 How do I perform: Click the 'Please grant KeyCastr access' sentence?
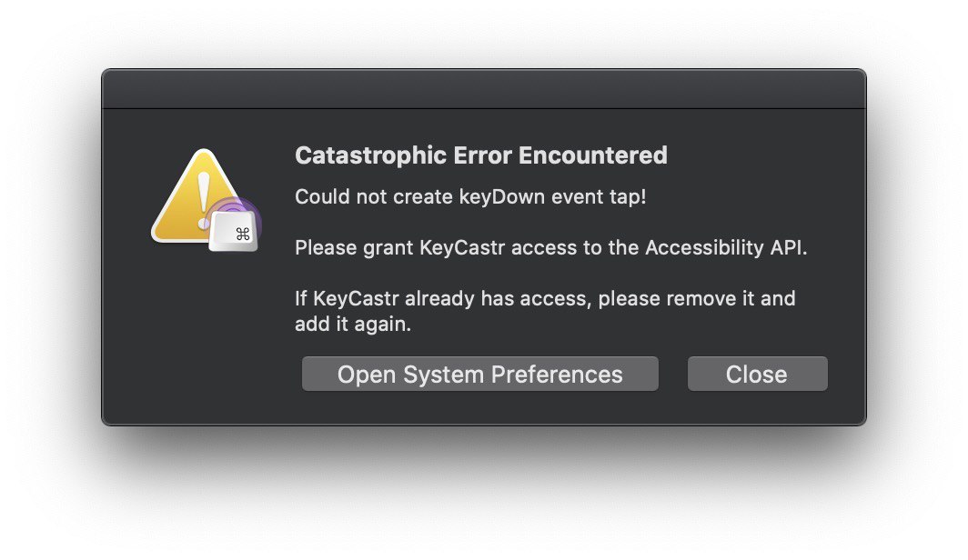pyautogui.click(x=550, y=247)
